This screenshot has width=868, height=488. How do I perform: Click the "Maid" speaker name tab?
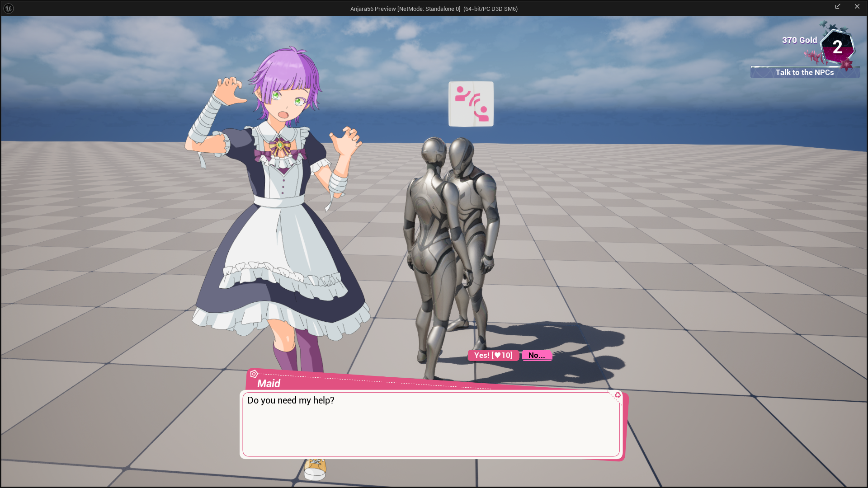pos(269,384)
